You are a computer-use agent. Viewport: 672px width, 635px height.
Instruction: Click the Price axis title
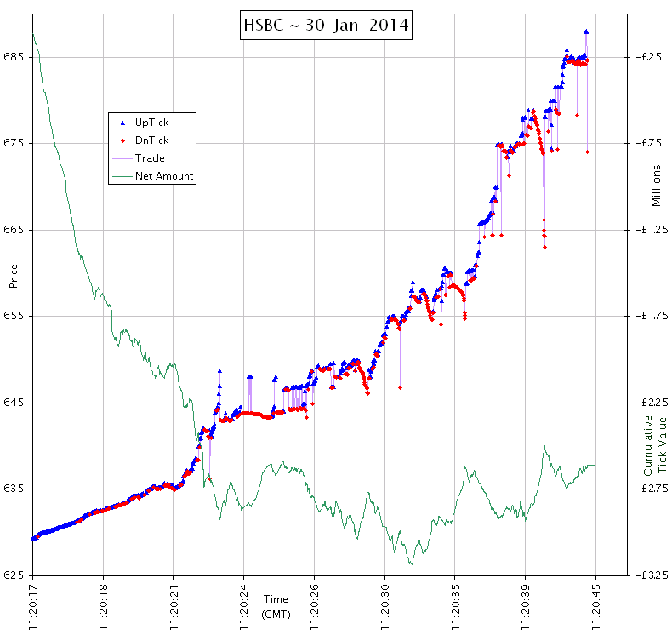tap(14, 276)
